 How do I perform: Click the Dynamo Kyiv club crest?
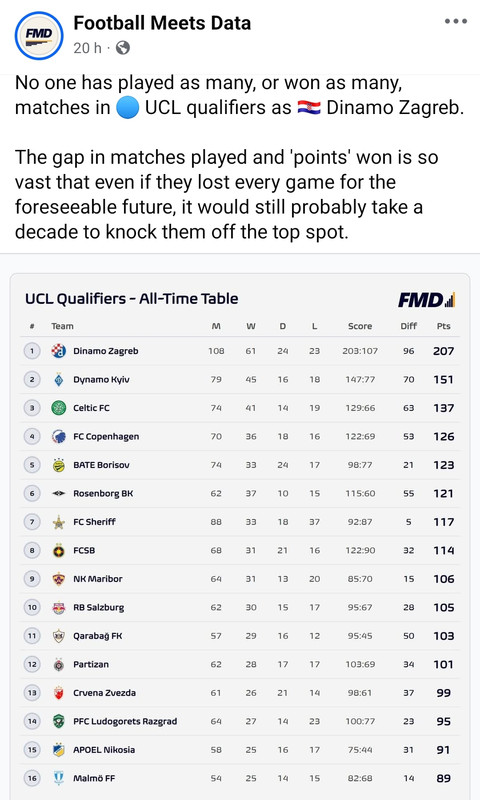(x=59, y=380)
